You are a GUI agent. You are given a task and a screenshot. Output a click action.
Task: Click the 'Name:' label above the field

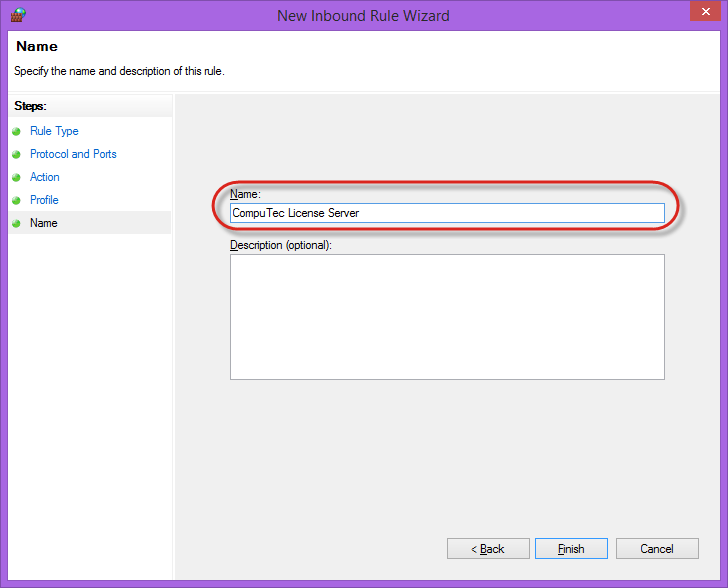coord(245,194)
